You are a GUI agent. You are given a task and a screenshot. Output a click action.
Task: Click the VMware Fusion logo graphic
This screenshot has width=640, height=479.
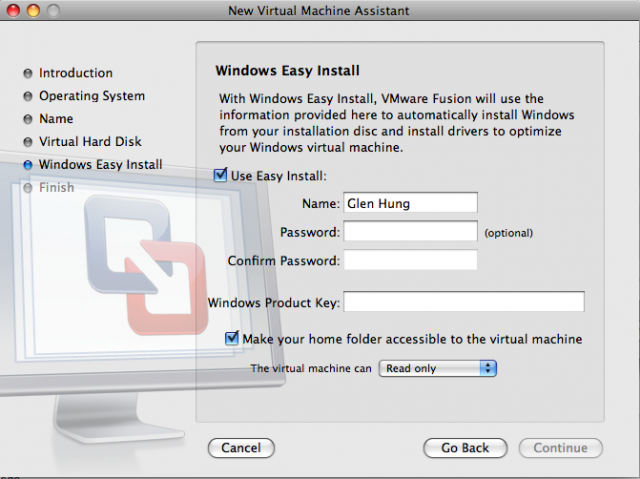(145, 265)
